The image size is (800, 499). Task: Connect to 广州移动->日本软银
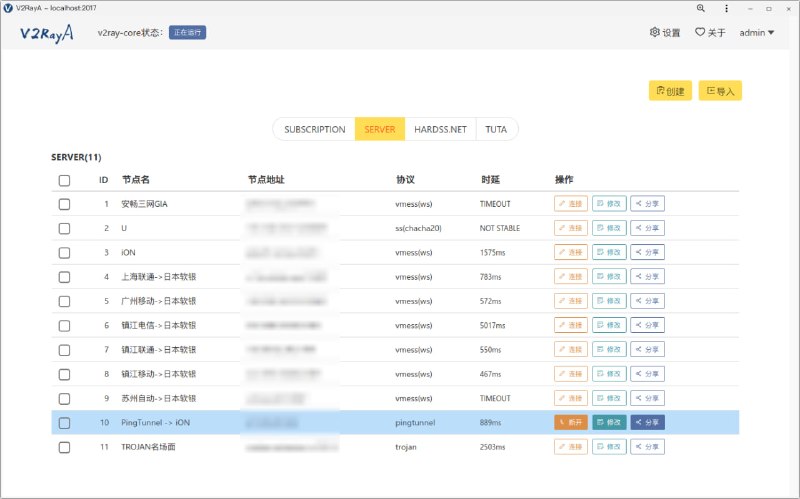click(571, 301)
